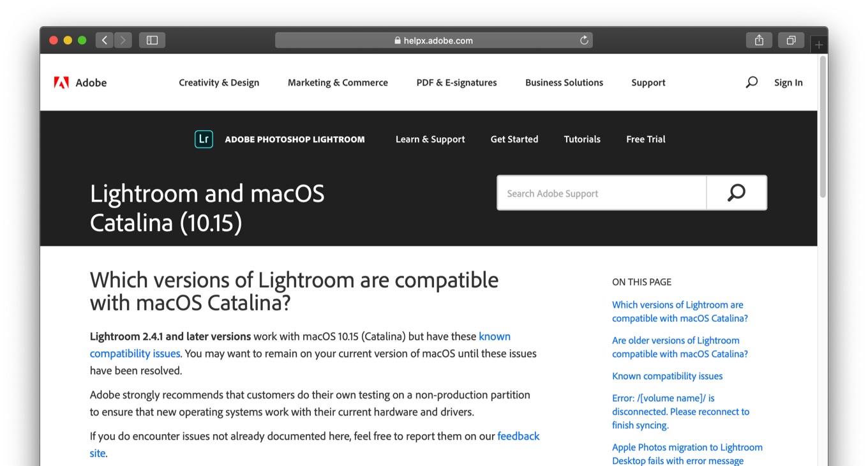The image size is (868, 466).
Task: Click the heading Which versions of Lightroom are compatible
Action: click(x=294, y=290)
